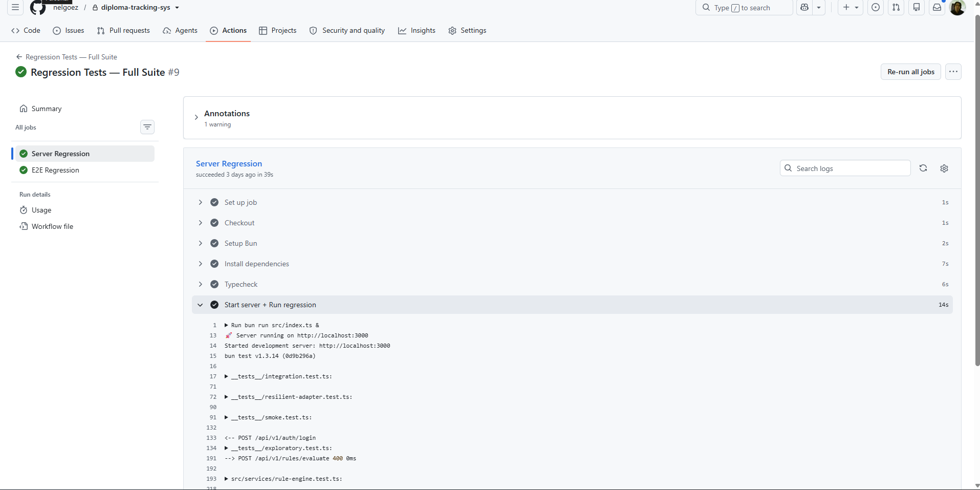Expand the Set up job step
The image size is (980, 490).
click(572, 202)
